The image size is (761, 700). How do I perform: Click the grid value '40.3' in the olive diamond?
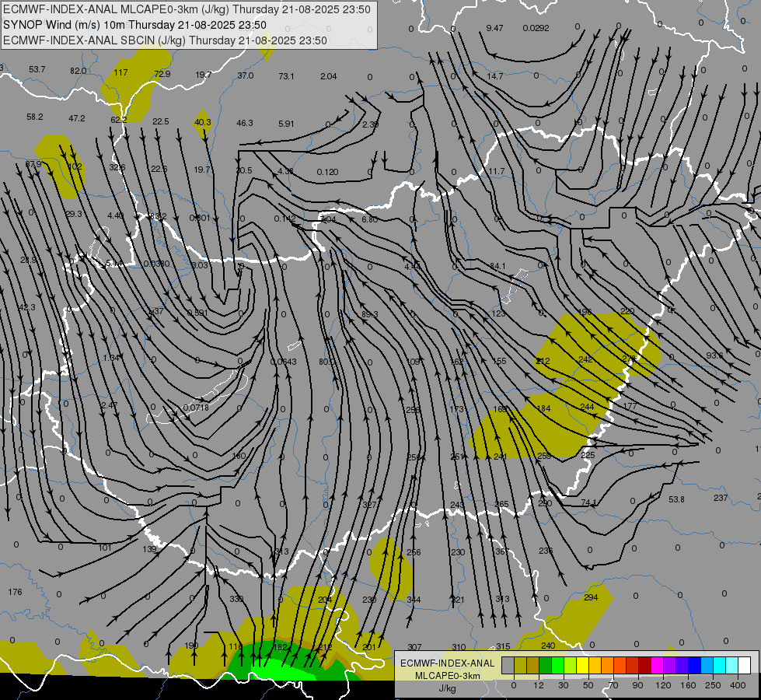202,122
